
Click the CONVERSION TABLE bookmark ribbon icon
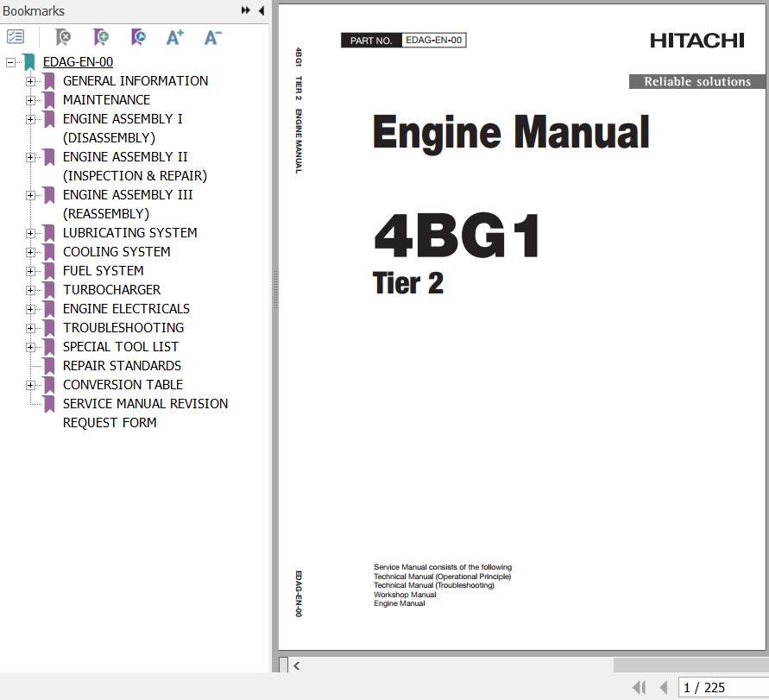click(x=49, y=385)
